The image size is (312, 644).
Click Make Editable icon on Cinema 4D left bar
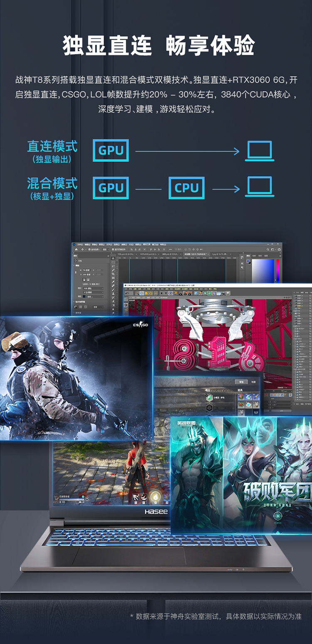point(126,299)
